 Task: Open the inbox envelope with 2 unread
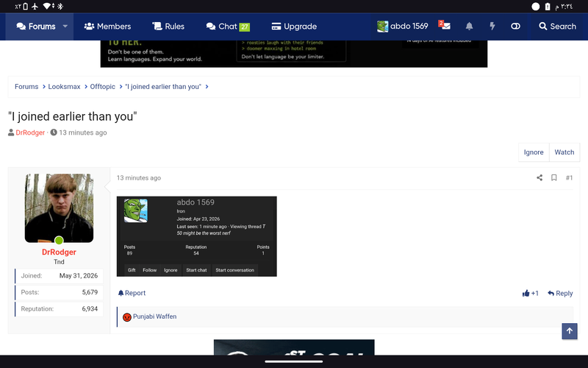(445, 26)
